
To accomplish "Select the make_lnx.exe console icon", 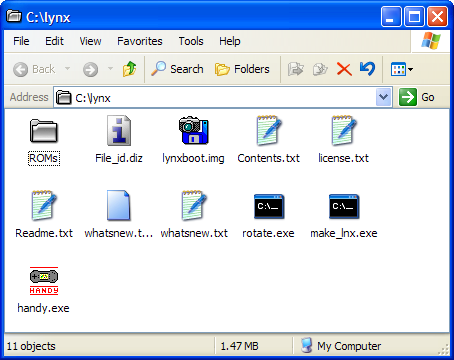I will [x=344, y=206].
